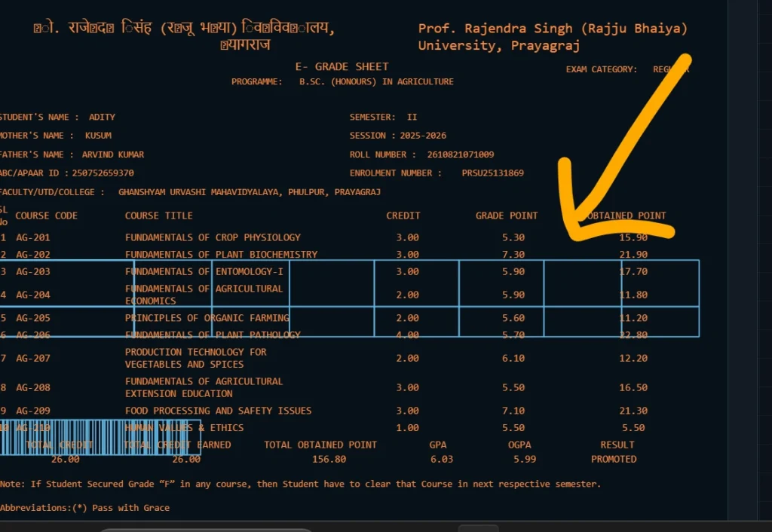Click ABC/APAAR ID value 250752659370
772x532 pixels.
[x=103, y=173]
